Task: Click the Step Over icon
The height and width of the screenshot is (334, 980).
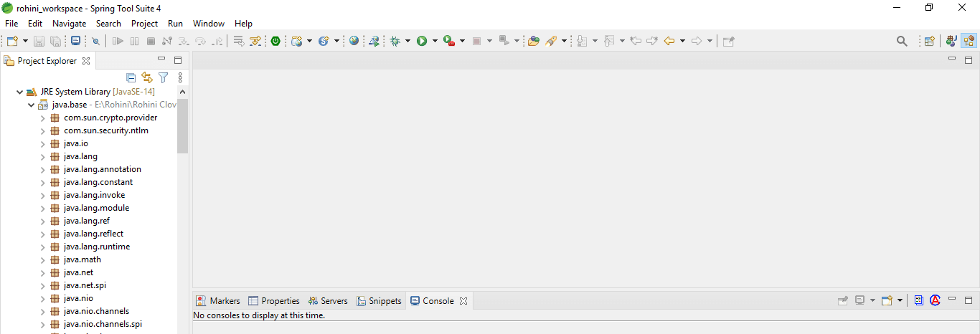Action: pyautogui.click(x=200, y=41)
